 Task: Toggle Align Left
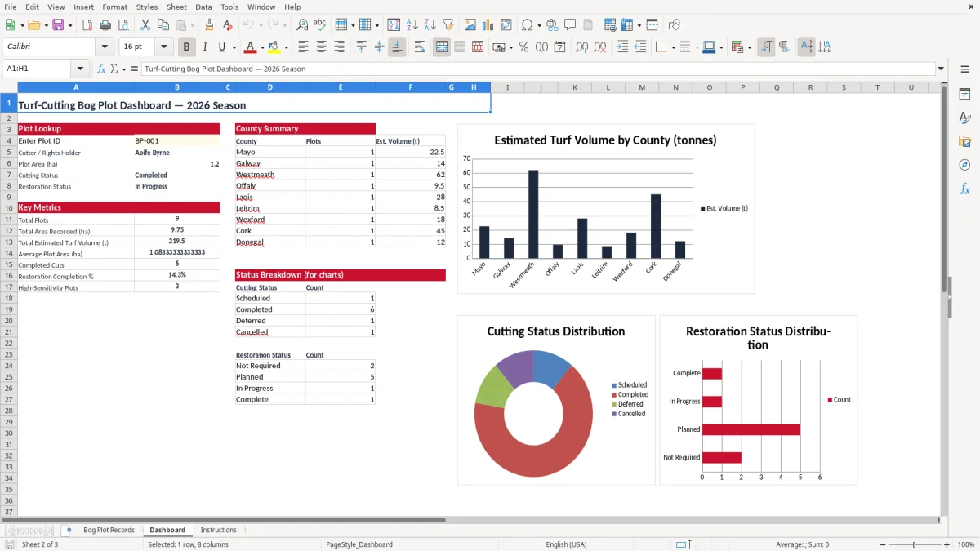click(x=303, y=47)
